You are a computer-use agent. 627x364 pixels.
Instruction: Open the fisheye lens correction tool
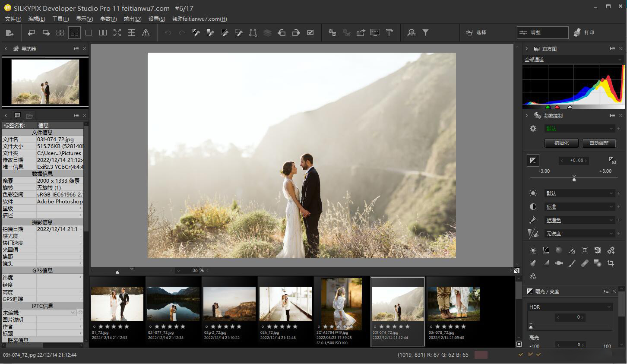pyautogui.click(x=559, y=263)
